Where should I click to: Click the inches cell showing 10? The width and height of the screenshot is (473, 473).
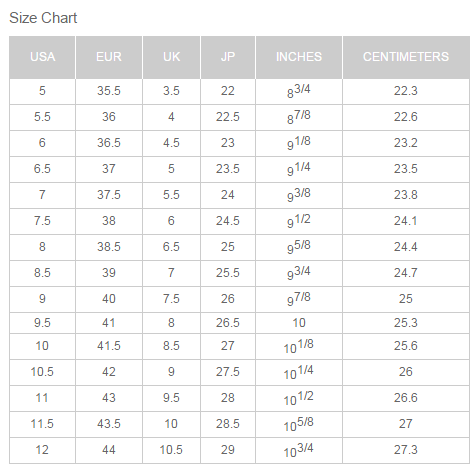pos(299,323)
